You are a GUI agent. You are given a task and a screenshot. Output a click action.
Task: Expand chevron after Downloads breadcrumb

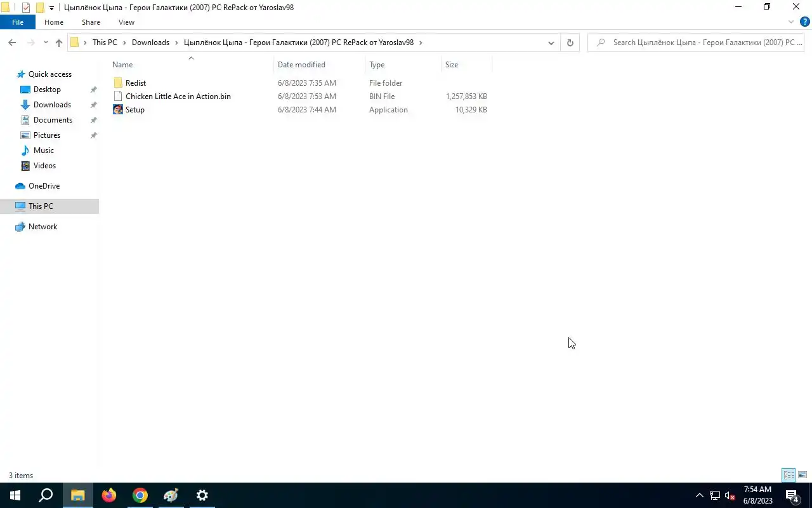[x=176, y=43]
